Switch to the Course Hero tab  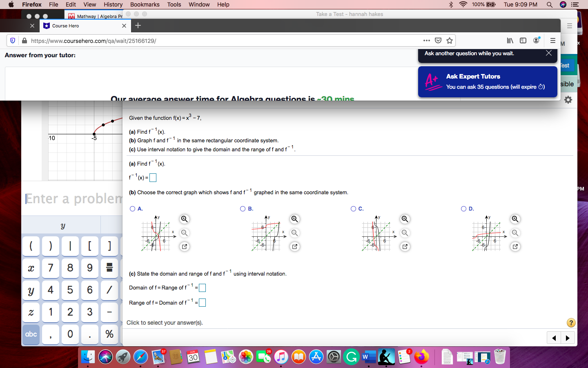pos(85,26)
